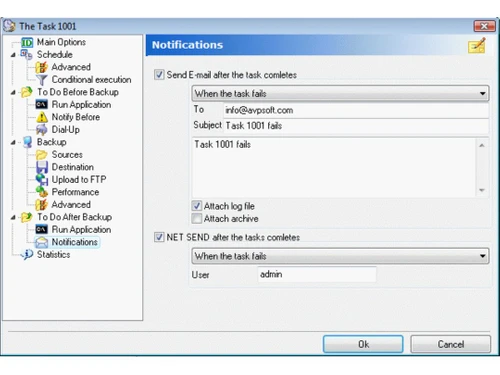Screen dimensions: 500x375
Task: Click Run Application icon under To Do Before Backup
Action: click(x=42, y=105)
